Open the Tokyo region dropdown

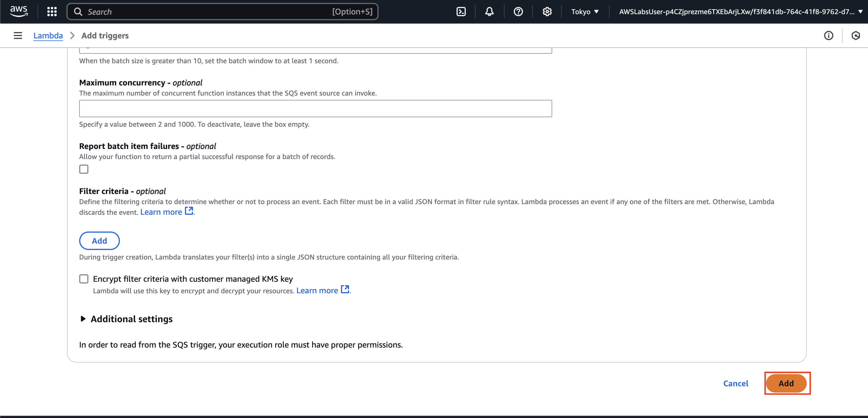point(585,12)
